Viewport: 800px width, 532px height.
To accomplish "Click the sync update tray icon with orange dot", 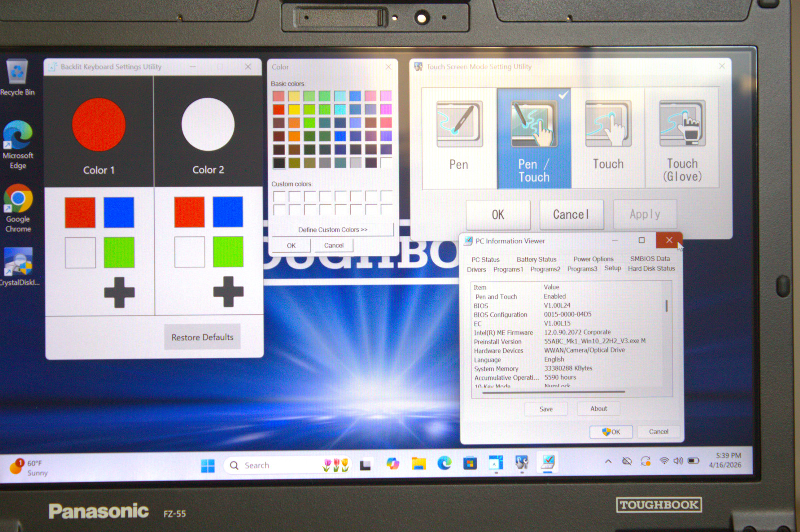I will 646,461.
